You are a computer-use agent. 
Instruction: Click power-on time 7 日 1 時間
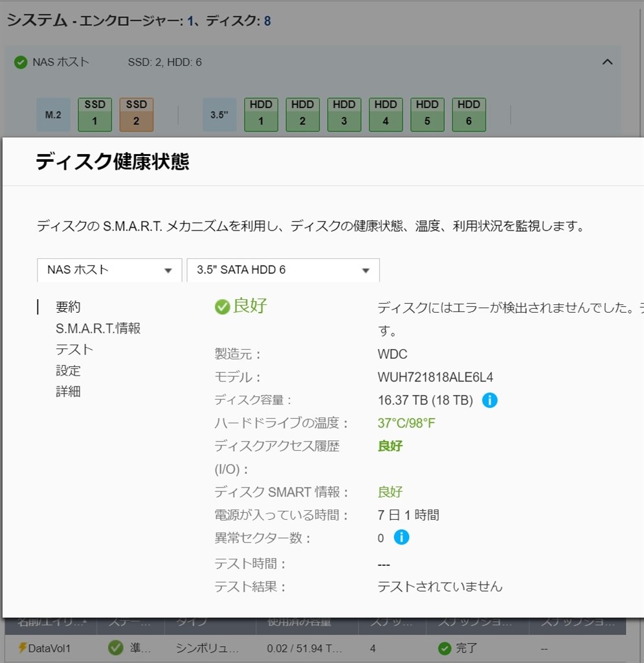click(x=408, y=515)
